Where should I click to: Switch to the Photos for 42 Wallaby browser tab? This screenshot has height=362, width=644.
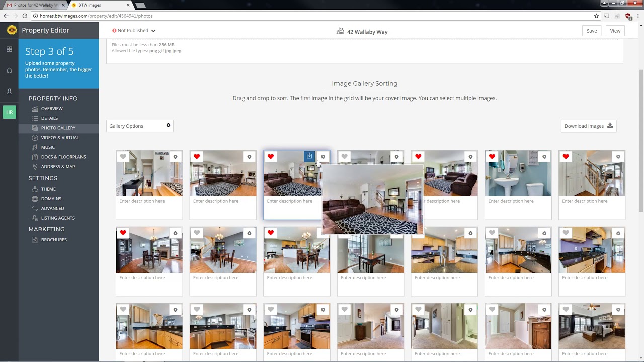point(34,5)
